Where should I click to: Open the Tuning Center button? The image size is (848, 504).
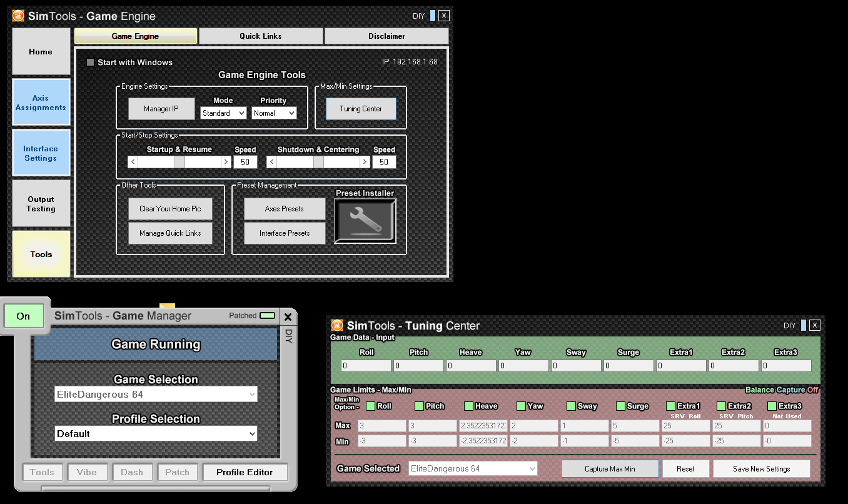tap(361, 109)
